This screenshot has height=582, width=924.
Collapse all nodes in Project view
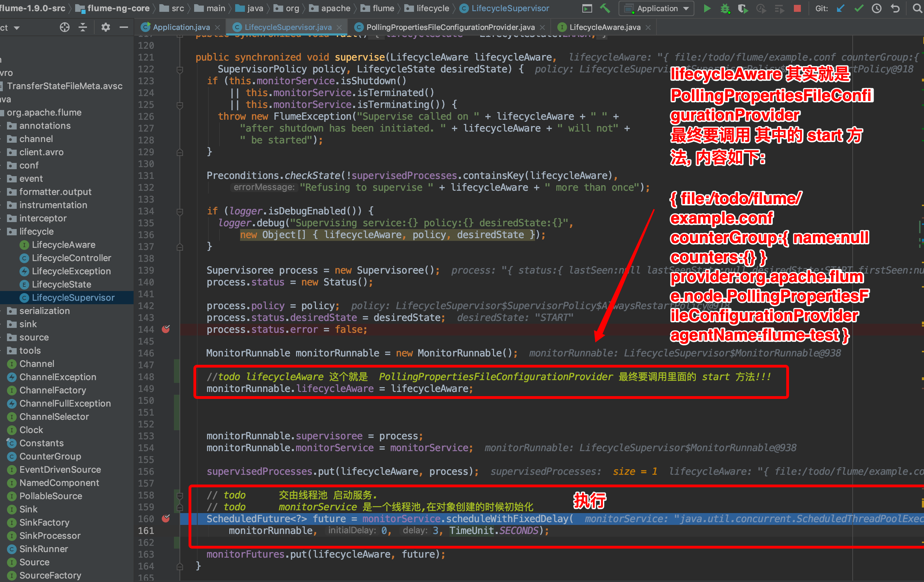point(83,27)
